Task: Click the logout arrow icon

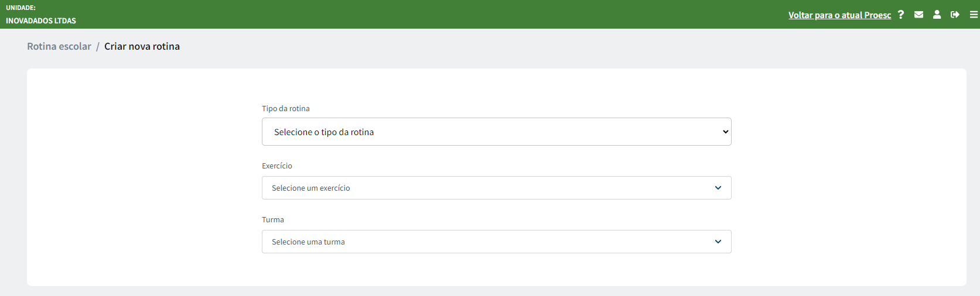Action: coord(955,15)
